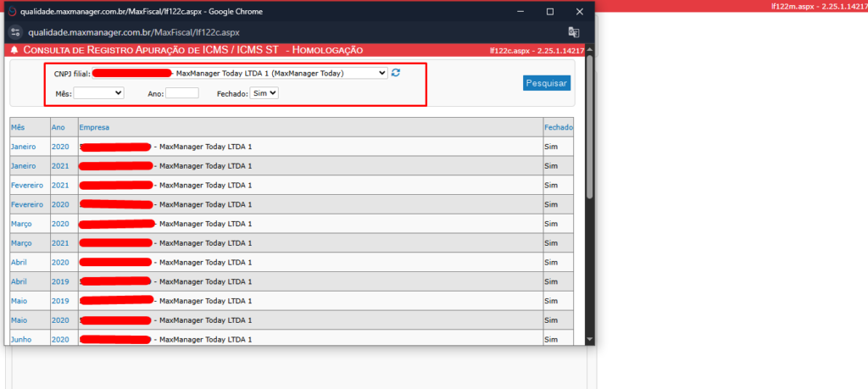Select the Abril 2019 month link
This screenshot has width=868, height=389.
coord(19,282)
